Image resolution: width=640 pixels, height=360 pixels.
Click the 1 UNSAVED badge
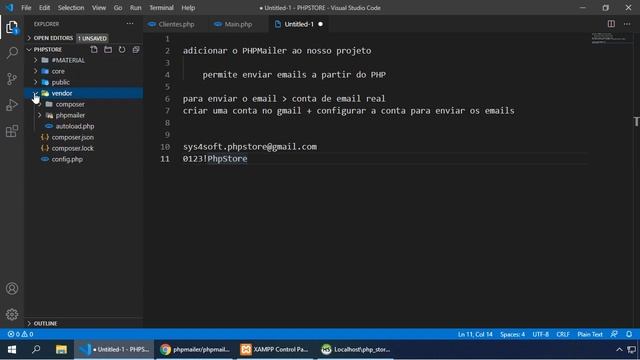pos(92,38)
